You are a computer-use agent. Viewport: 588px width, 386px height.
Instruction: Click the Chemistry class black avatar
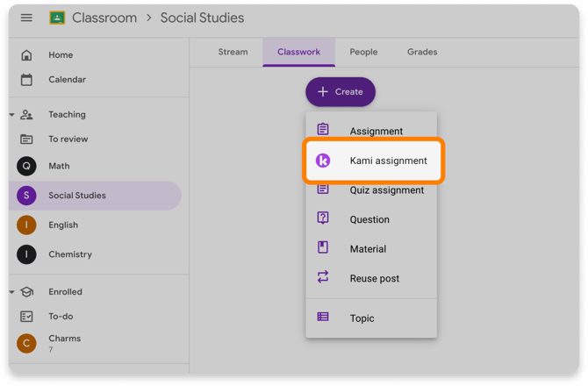point(26,254)
